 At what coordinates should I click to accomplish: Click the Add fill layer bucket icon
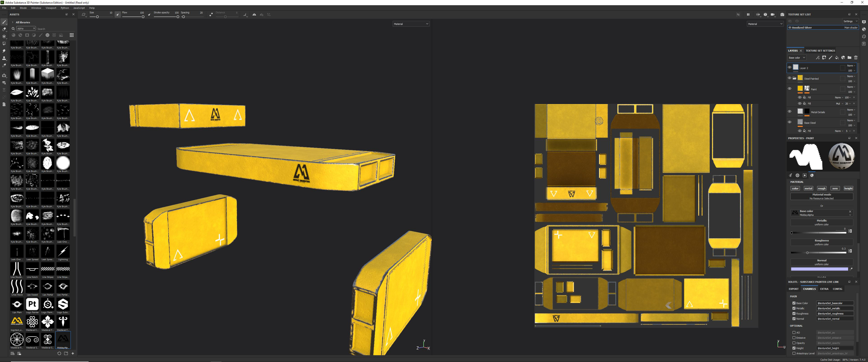[837, 58]
